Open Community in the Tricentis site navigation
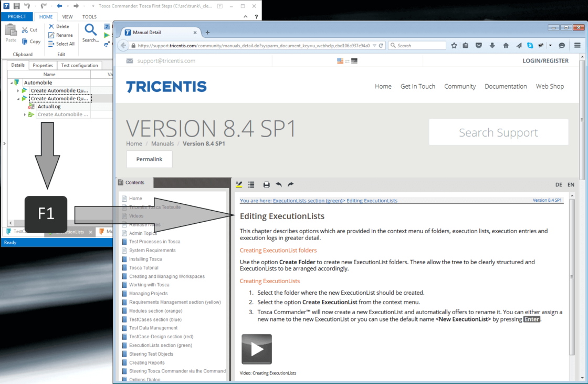This screenshot has height=384, width=588. click(460, 86)
